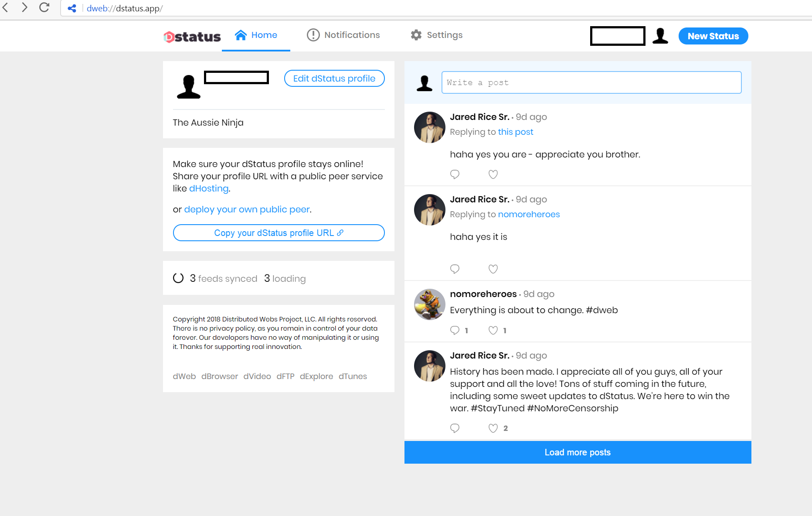Open deploy your own public peer link

(x=247, y=209)
